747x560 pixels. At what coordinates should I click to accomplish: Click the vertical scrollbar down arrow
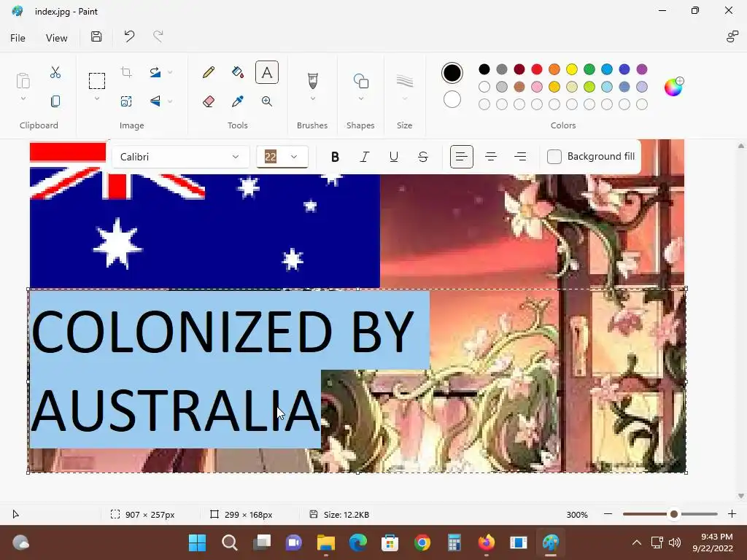click(x=741, y=496)
